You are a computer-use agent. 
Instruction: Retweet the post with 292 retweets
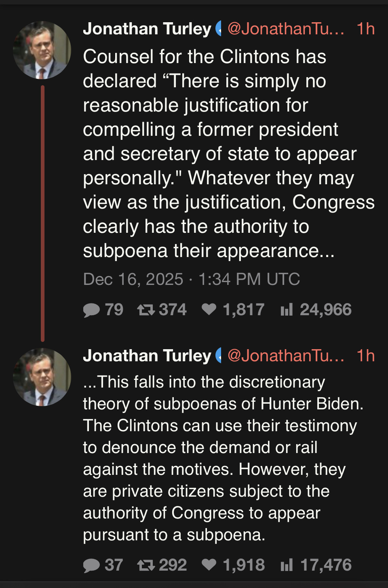(x=146, y=565)
